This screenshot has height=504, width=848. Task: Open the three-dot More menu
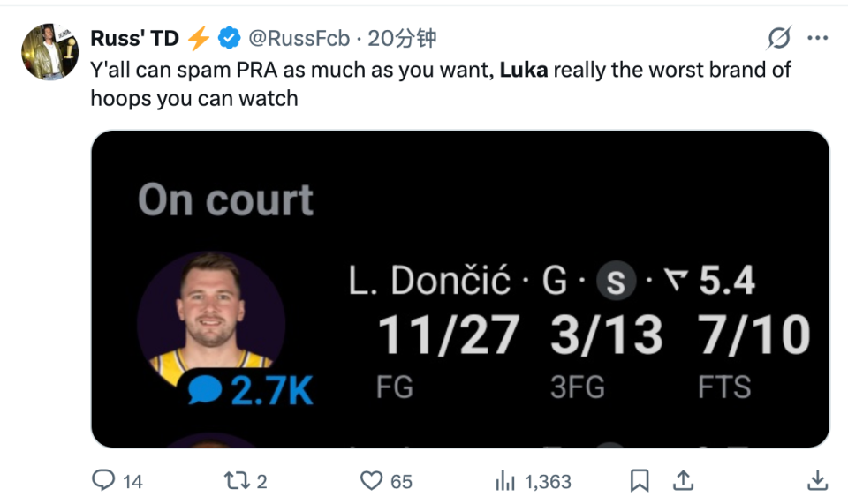point(818,38)
